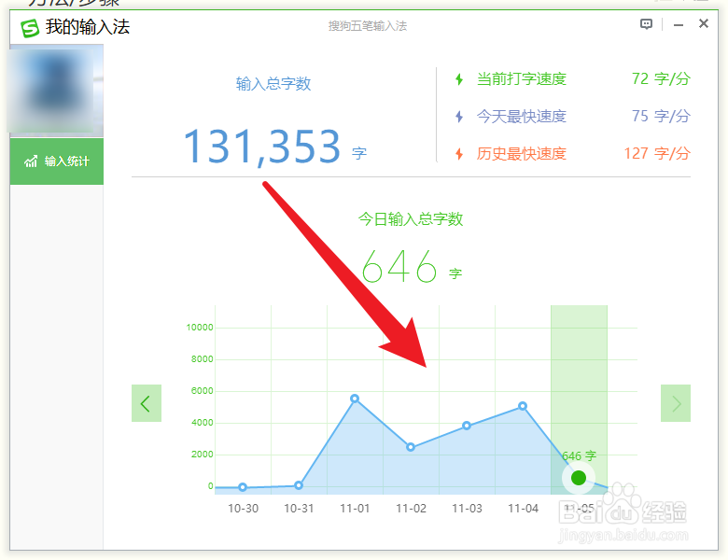Image resolution: width=728 pixels, height=560 pixels.
Task: Click the 11-02 date axis label
Action: (x=411, y=509)
